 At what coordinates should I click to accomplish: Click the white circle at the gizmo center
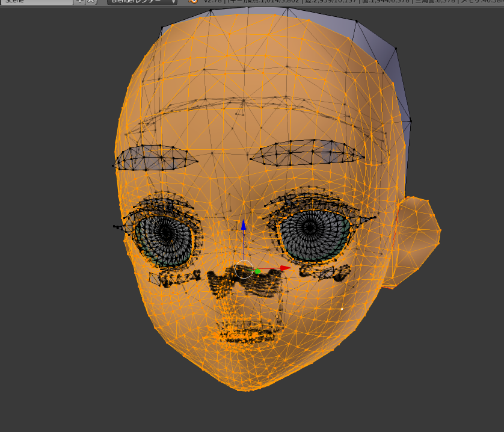pos(244,270)
